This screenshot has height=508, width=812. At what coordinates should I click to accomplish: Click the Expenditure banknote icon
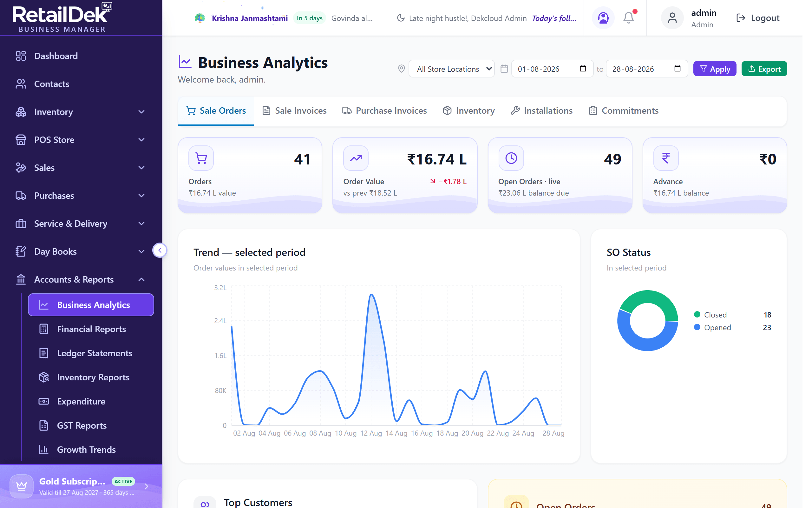click(x=44, y=401)
